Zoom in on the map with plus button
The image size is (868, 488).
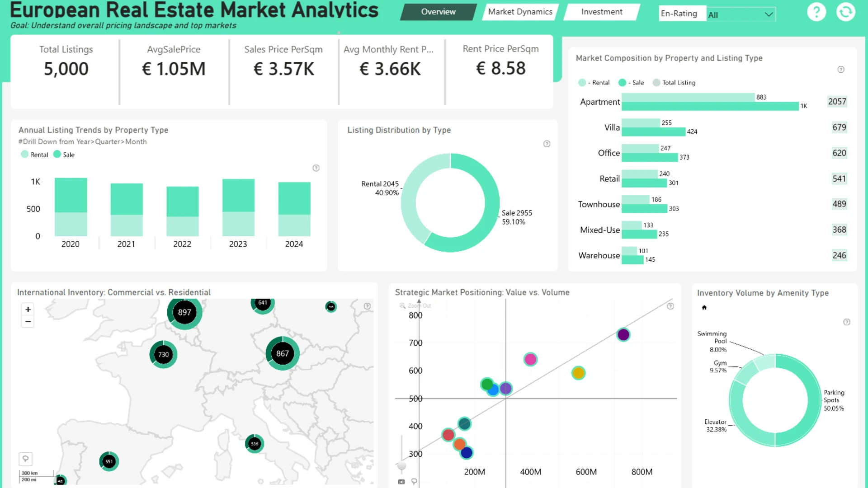[x=28, y=310]
